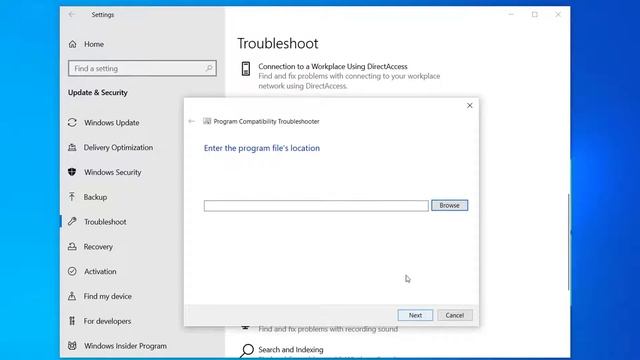Click the Windows Security shield icon
This screenshot has width=640, height=360.
(x=72, y=172)
